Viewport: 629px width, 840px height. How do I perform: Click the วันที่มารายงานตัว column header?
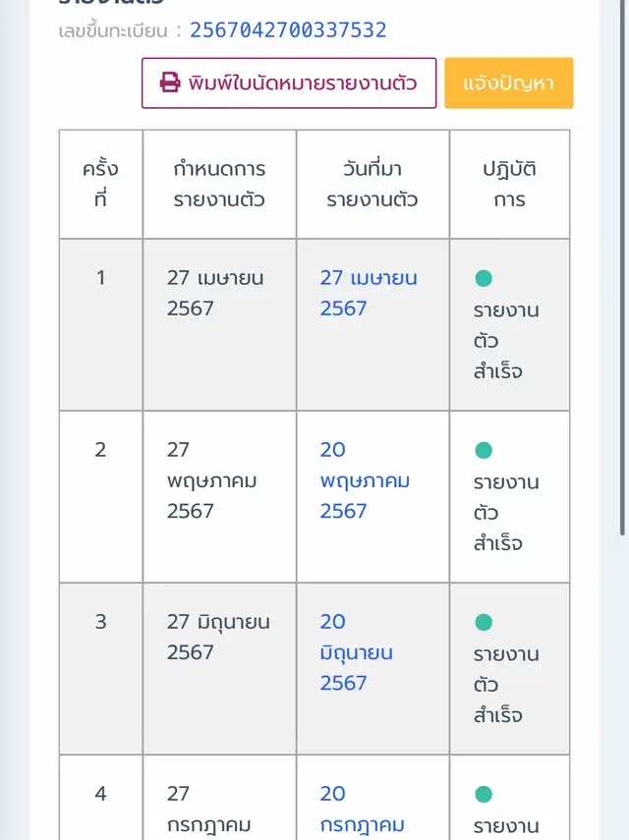point(372,184)
